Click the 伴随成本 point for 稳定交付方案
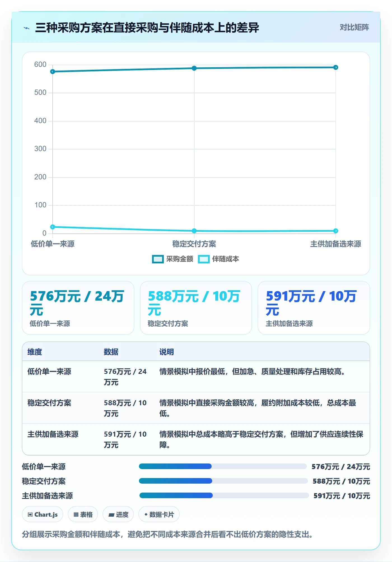Viewport: 392px width, 562px height. click(x=194, y=231)
